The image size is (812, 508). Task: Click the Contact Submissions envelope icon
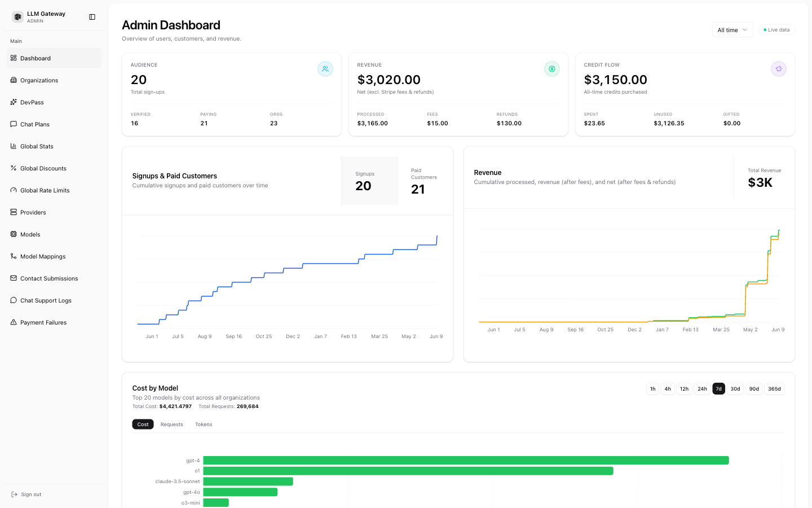click(14, 278)
